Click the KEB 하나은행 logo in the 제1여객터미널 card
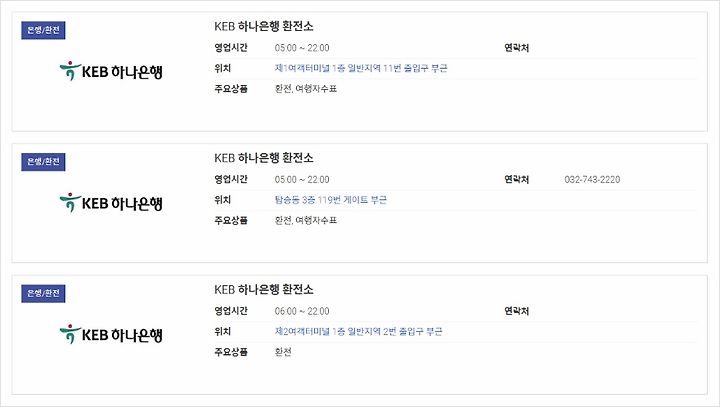The width and height of the screenshot is (720, 407). tap(111, 71)
